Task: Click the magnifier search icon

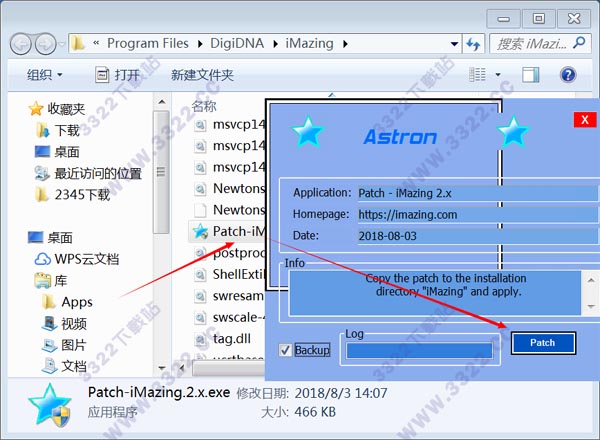Action: 579,43
